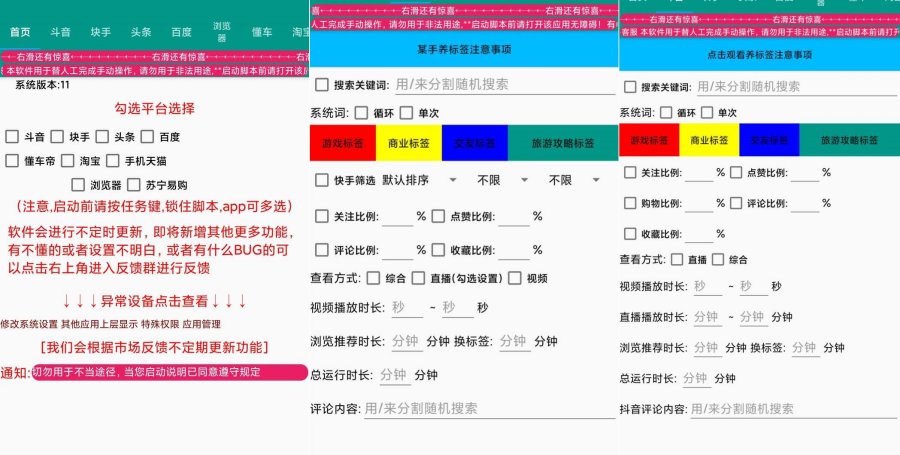Tick the 块手 platform checkbox on home screen

point(57,137)
